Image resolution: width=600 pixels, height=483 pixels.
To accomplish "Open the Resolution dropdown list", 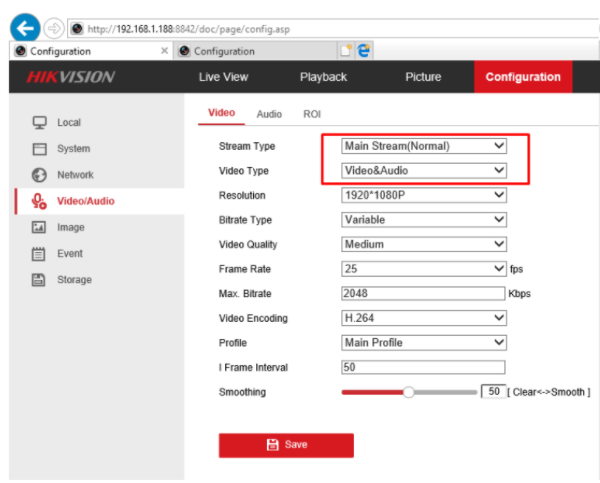I will [x=423, y=196].
